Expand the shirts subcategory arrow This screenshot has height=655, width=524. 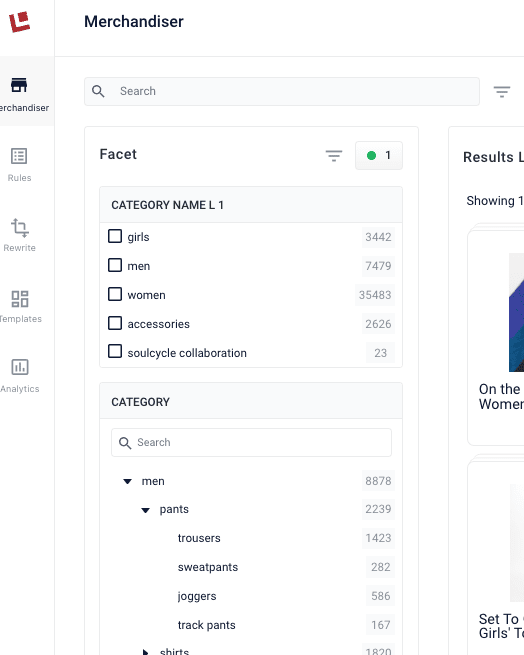[x=145, y=652]
